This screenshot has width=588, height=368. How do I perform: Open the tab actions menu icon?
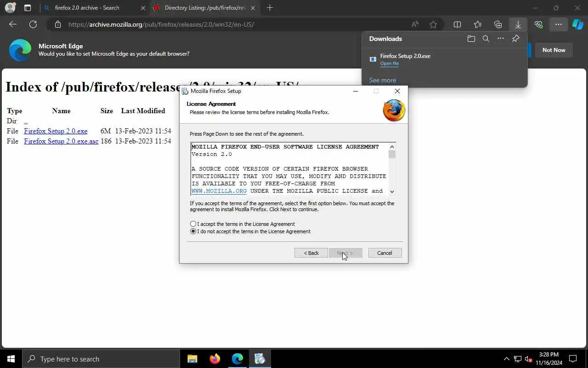28,8
